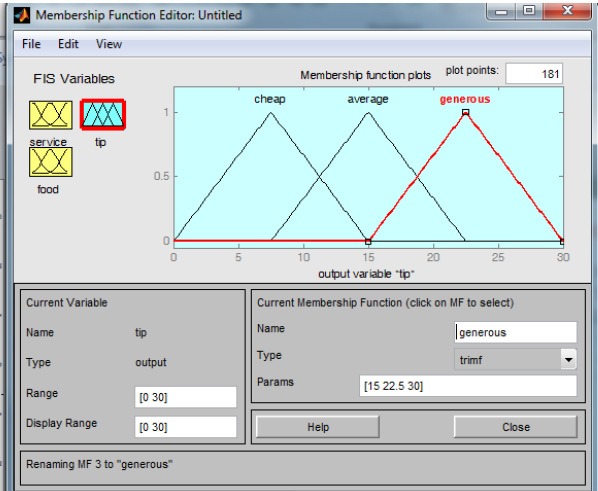Screen dimensions: 598x491
Task: Click the current variable name value 'tip'
Action: click(141, 333)
